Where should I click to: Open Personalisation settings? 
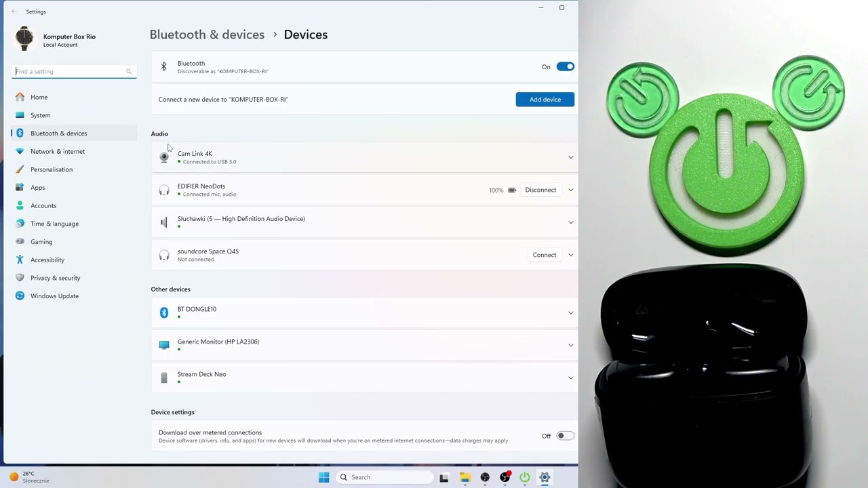point(74,169)
